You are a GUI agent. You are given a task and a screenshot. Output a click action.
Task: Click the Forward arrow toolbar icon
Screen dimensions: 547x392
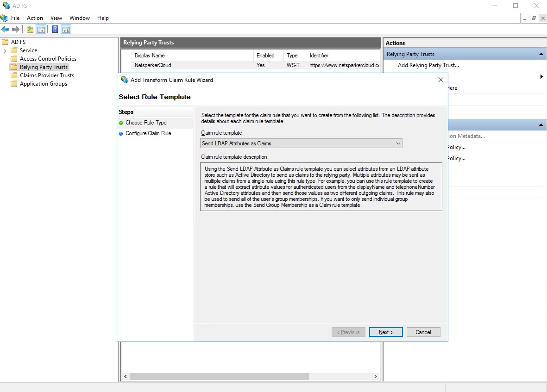(16, 30)
